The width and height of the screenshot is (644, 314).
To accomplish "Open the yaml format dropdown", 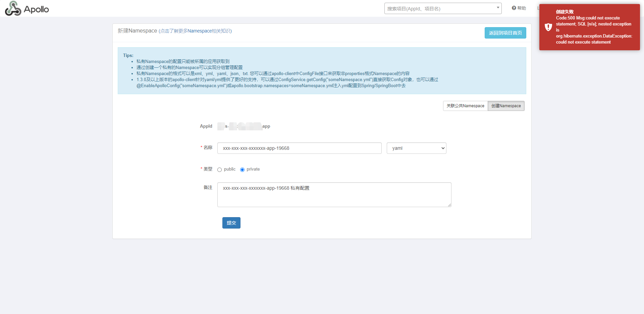I will [x=416, y=148].
